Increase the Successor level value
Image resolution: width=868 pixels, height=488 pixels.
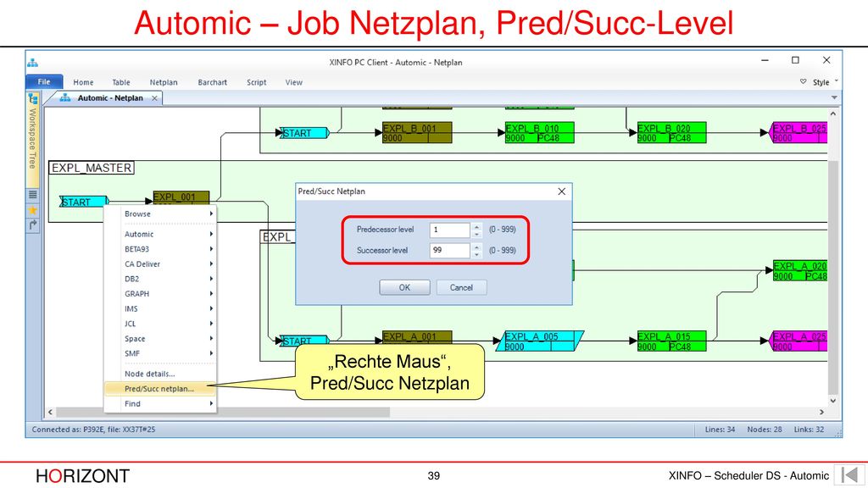(476, 247)
